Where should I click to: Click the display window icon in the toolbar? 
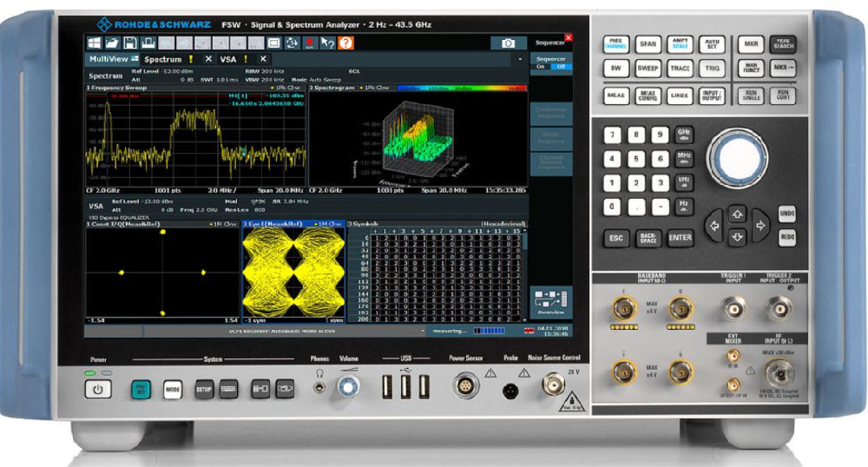(x=274, y=43)
